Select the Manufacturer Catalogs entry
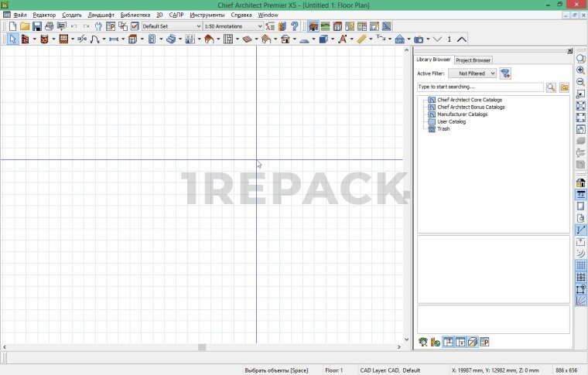588x375 pixels. pyautogui.click(x=462, y=114)
